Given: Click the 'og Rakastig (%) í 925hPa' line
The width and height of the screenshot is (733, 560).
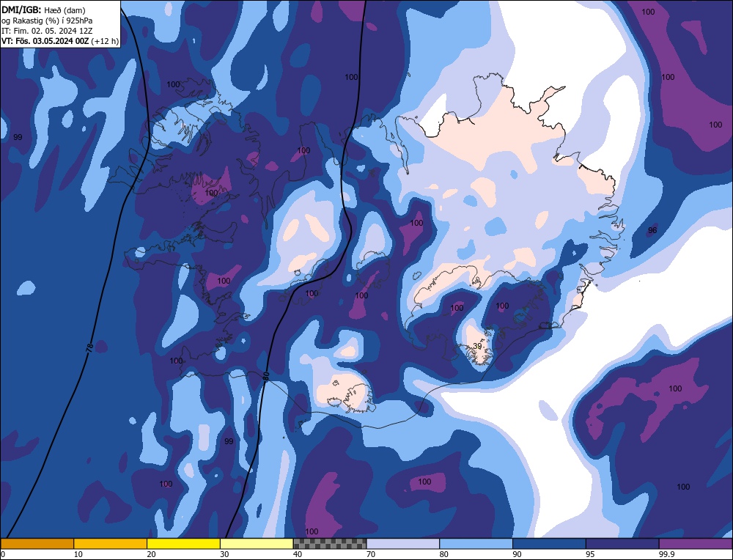Looking at the screenshot, I should (x=47, y=21).
